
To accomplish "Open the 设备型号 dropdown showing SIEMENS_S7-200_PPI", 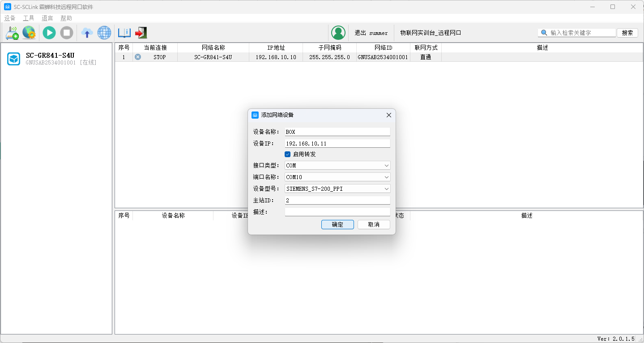I will [x=337, y=189].
